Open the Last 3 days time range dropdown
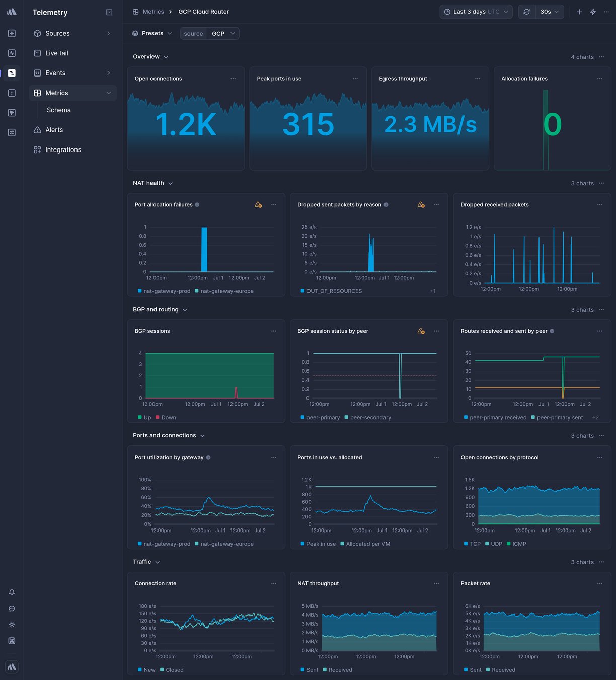The image size is (616, 680). click(476, 12)
